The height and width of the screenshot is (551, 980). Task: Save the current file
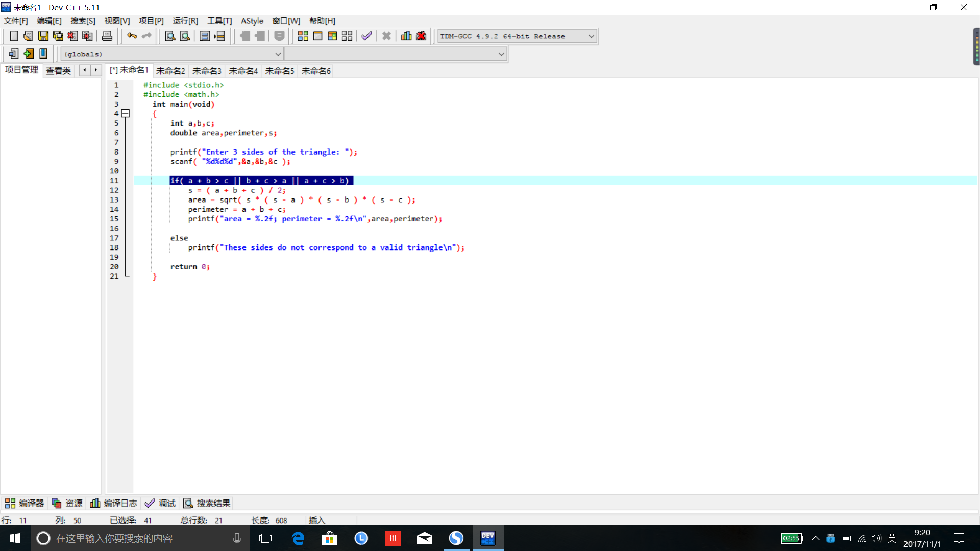point(43,36)
